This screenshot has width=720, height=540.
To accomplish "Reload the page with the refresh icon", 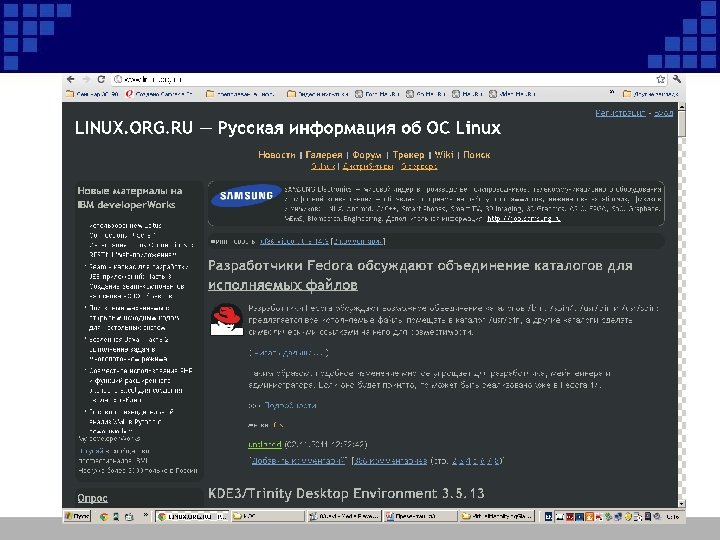I will 101,79.
